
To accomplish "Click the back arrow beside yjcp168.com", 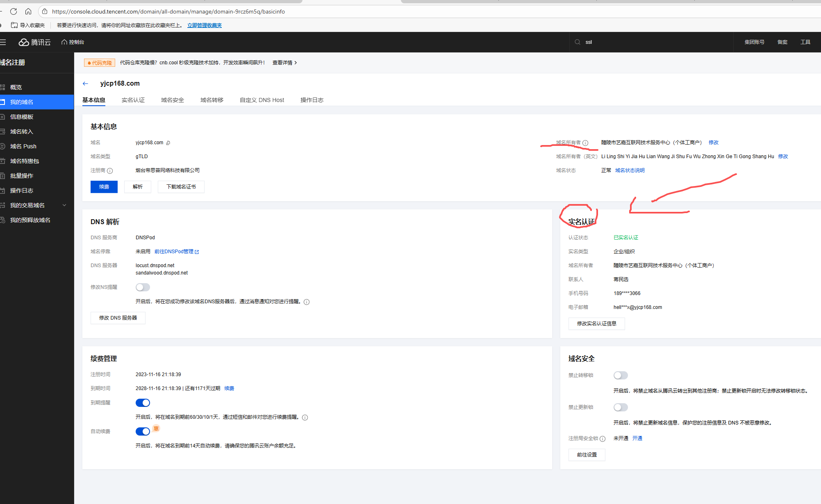I will (85, 84).
